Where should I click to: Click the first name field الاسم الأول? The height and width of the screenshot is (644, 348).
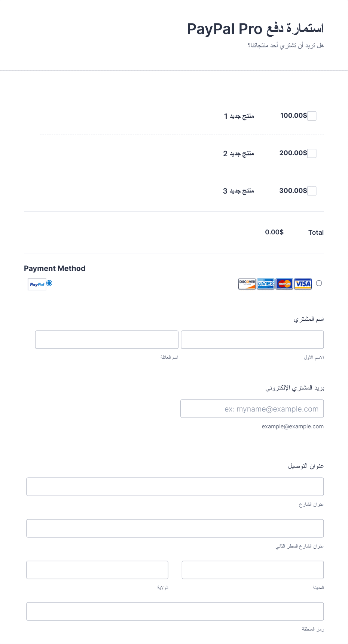(x=252, y=340)
